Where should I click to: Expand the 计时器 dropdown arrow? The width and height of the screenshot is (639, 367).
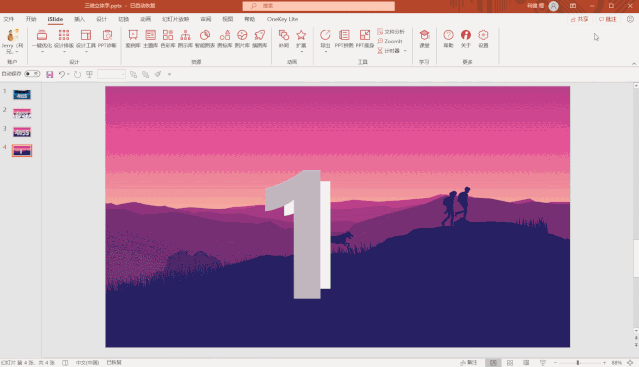pos(405,51)
